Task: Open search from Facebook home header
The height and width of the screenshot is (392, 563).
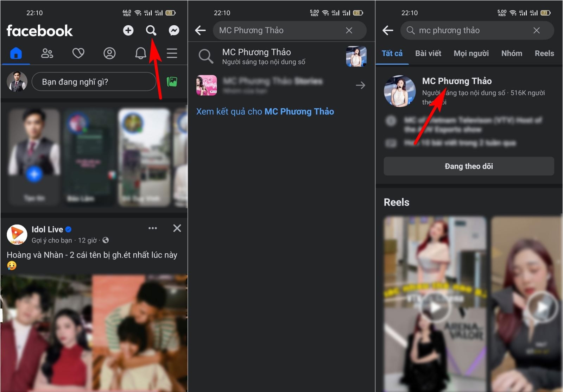Action: point(151,31)
